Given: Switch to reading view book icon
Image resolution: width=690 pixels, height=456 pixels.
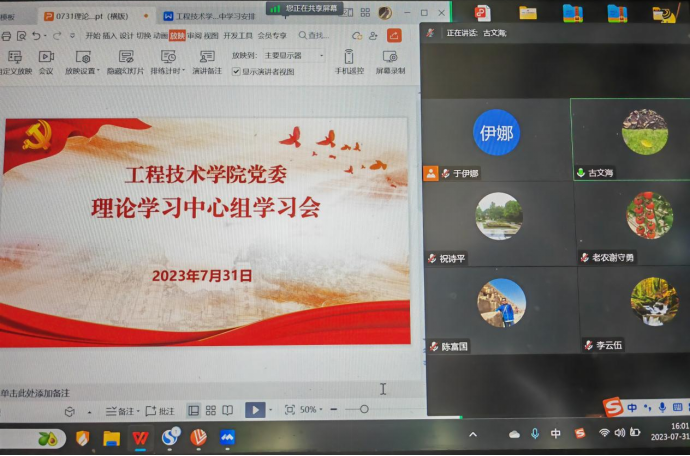Looking at the screenshot, I should click(228, 410).
